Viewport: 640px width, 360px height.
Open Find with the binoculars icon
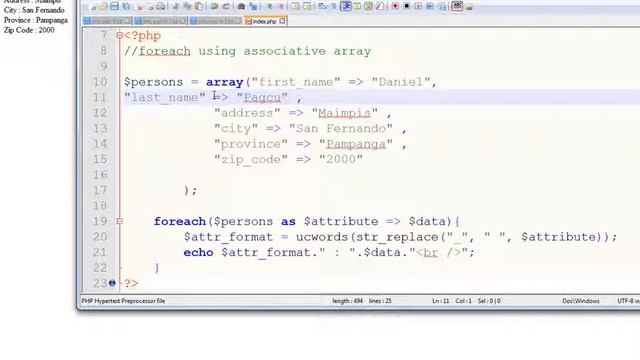coord(241,6)
